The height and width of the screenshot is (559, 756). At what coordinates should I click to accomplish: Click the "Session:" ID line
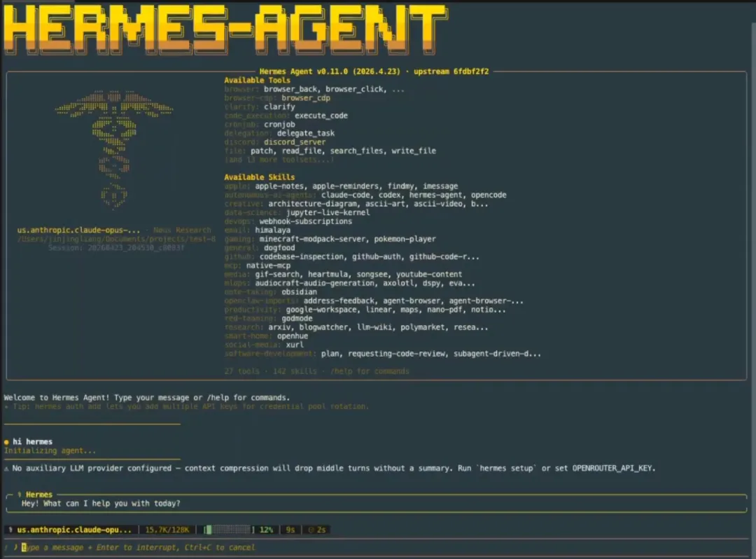coord(116,247)
